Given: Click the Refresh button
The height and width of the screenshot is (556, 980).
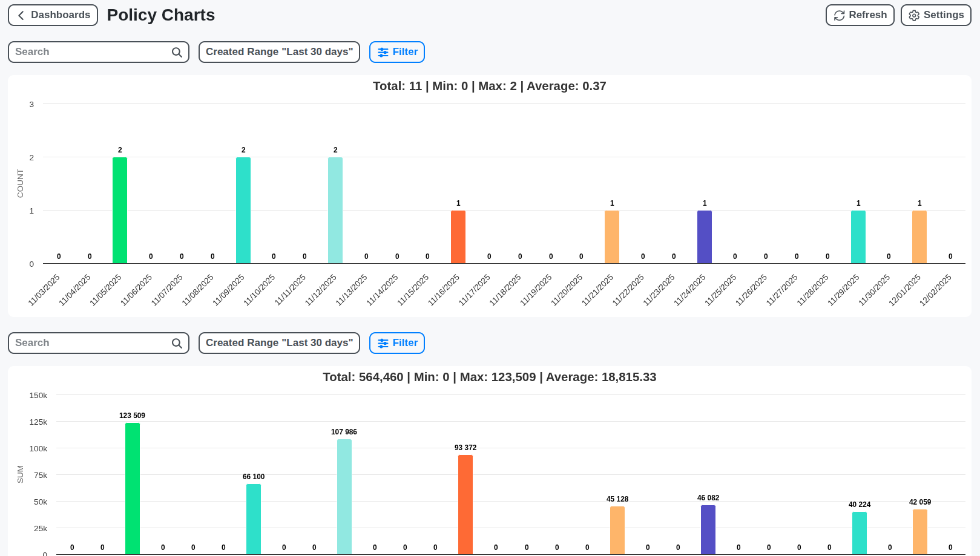Looking at the screenshot, I should click(860, 15).
